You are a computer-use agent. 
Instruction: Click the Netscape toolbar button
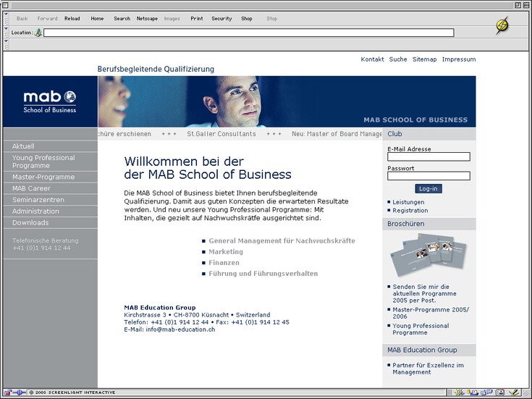coord(147,19)
